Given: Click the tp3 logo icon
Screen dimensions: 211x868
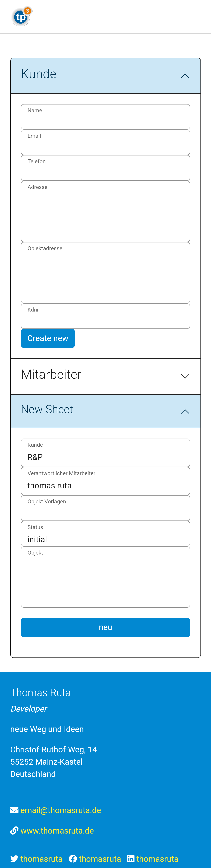Looking at the screenshot, I should [21, 17].
